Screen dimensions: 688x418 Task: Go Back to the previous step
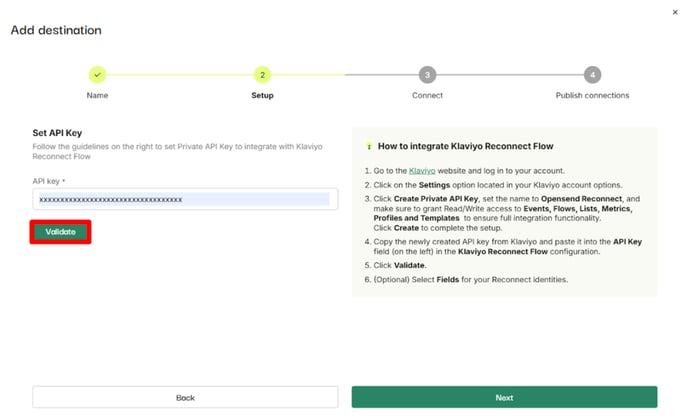coord(185,397)
